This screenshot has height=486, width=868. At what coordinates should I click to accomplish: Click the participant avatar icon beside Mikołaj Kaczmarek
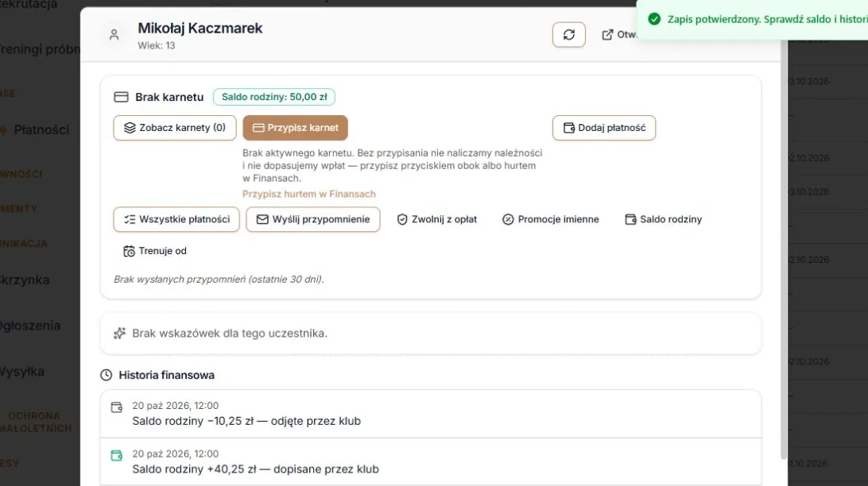pyautogui.click(x=114, y=35)
